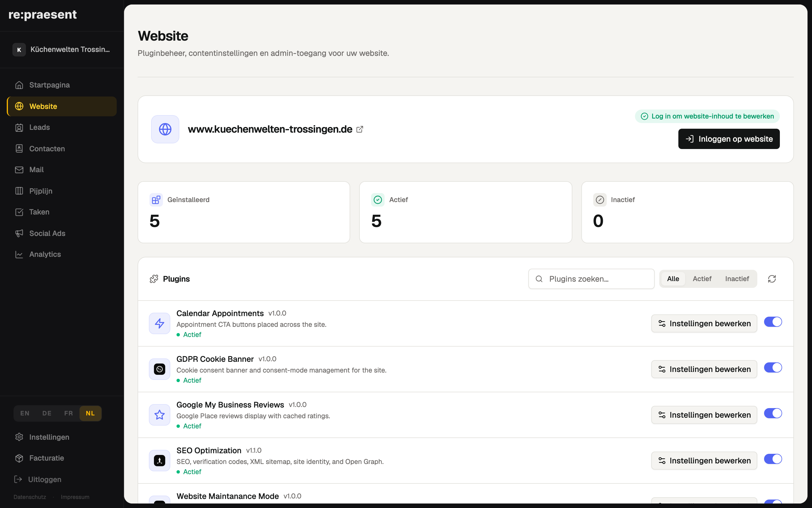
Task: Switch language to EN
Action: point(25,413)
